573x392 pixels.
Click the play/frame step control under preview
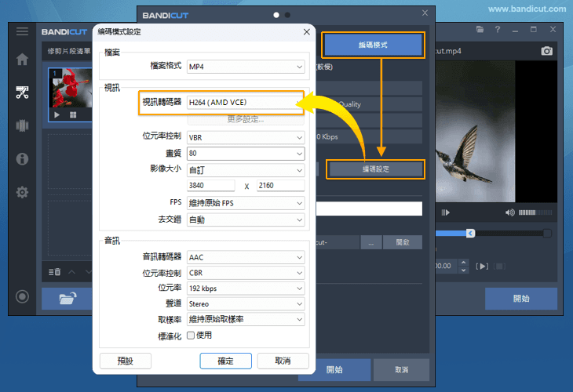tap(446, 212)
